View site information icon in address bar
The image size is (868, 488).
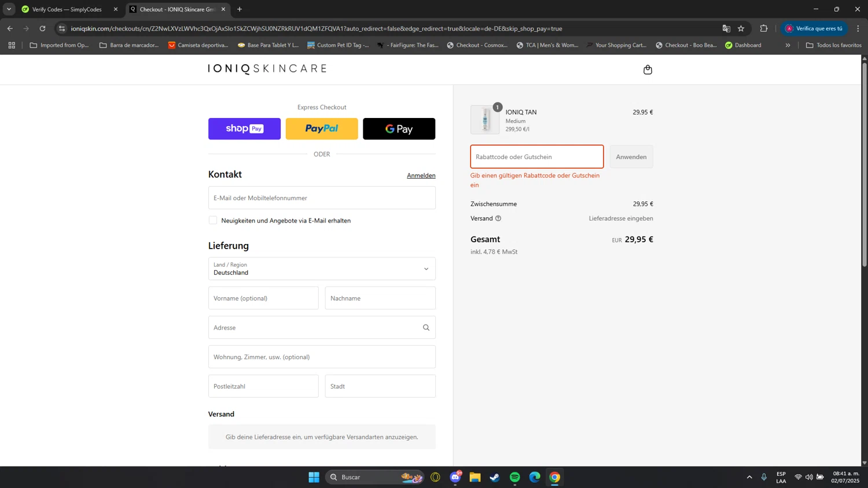(x=62, y=28)
